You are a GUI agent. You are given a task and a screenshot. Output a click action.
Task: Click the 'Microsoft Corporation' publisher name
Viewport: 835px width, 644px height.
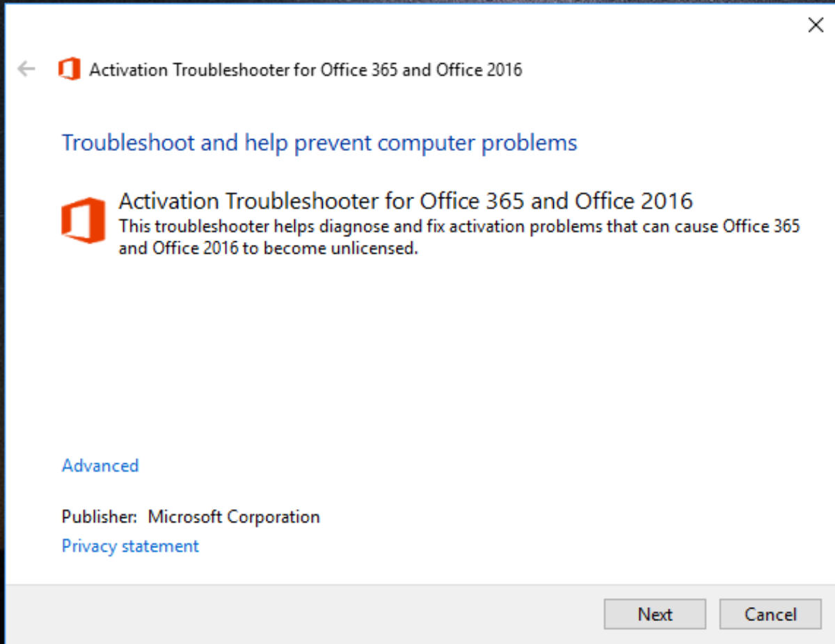pos(234,517)
